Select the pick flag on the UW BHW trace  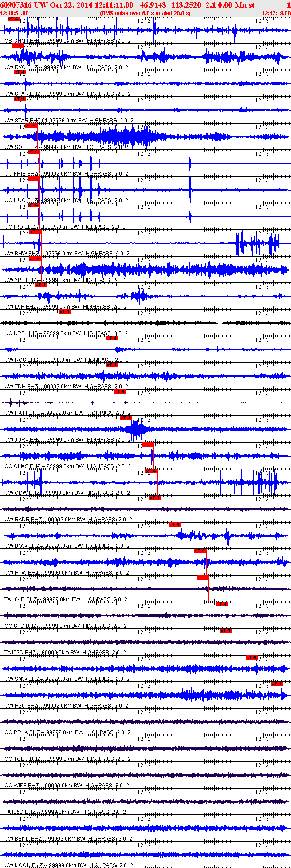[35, 232]
